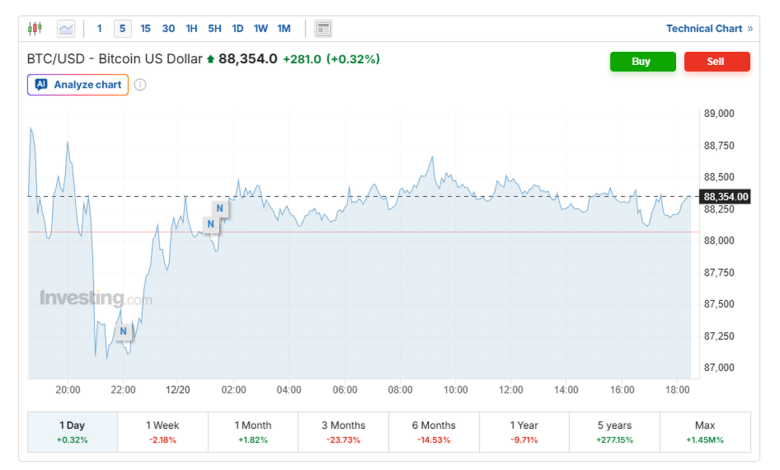Click the lower N news marker near 01:30
Image resolution: width=780 pixels, height=470 pixels.
tap(210, 224)
